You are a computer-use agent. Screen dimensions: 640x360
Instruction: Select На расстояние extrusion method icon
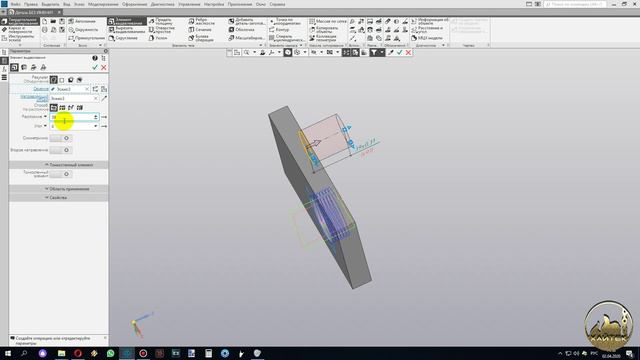[x=53, y=107]
